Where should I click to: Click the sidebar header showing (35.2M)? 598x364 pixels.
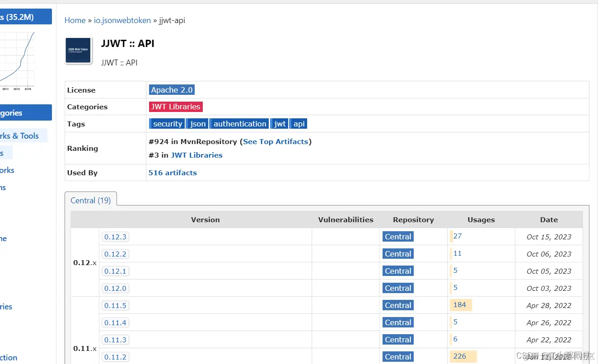point(26,17)
